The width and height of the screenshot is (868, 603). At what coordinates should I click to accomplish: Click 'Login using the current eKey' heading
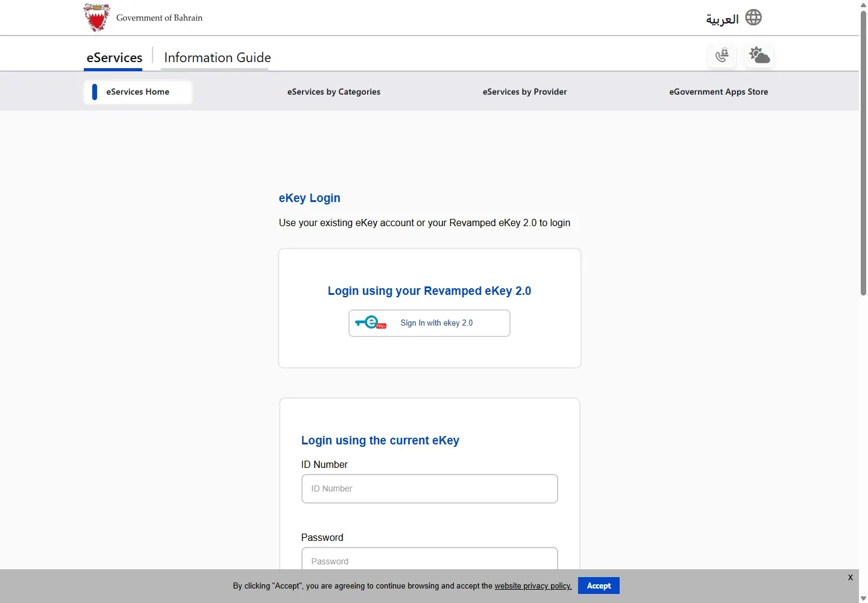380,440
